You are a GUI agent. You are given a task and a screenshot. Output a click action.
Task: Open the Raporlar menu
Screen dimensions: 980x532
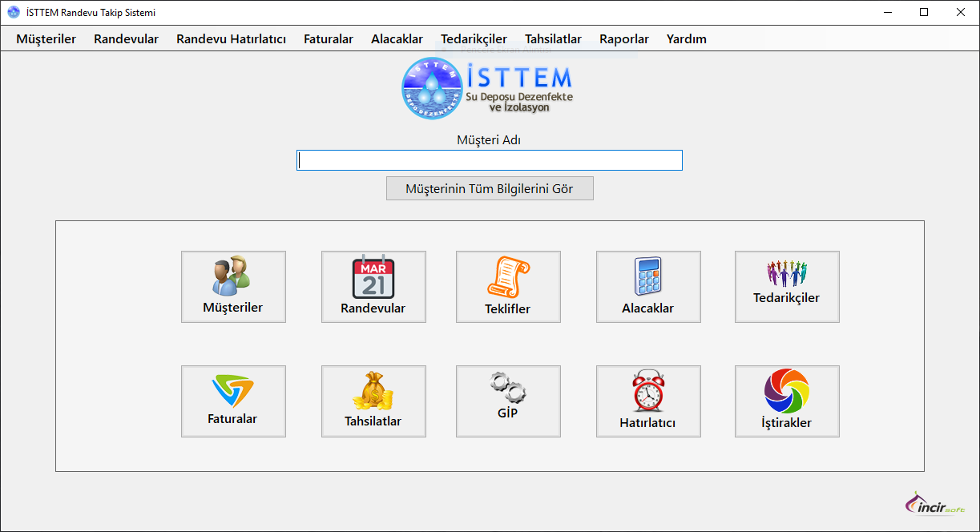click(624, 38)
